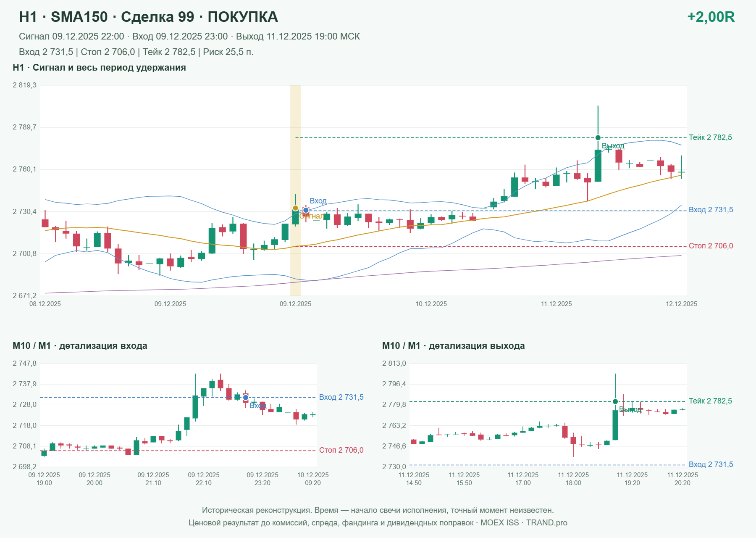This screenshot has height=538, width=756.
Task: Click the orange signal marker dot on the main chart
Action: pyautogui.click(x=295, y=208)
